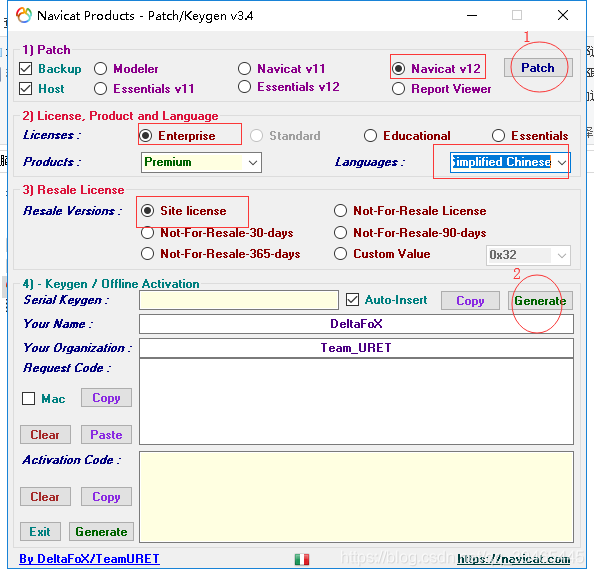This screenshot has width=594, height=576.
Task: Click inside the Activation Code text area
Action: pos(356,497)
